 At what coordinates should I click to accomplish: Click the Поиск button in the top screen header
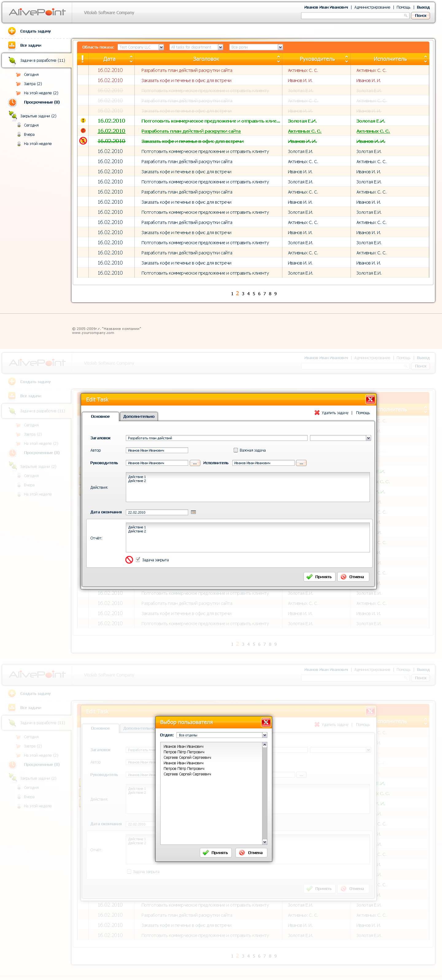(x=420, y=16)
